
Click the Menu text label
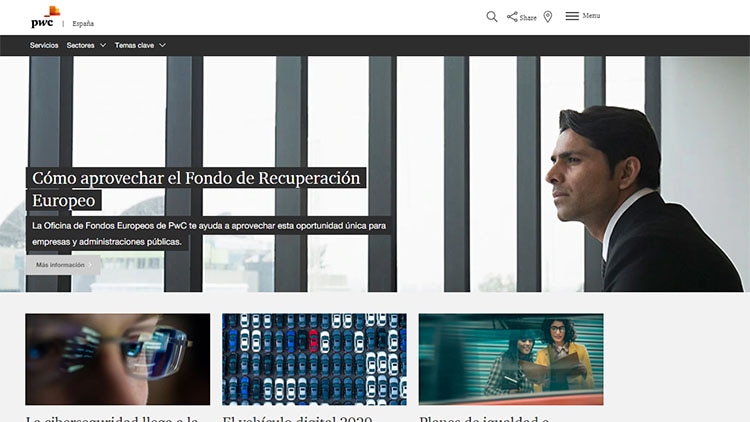[591, 16]
